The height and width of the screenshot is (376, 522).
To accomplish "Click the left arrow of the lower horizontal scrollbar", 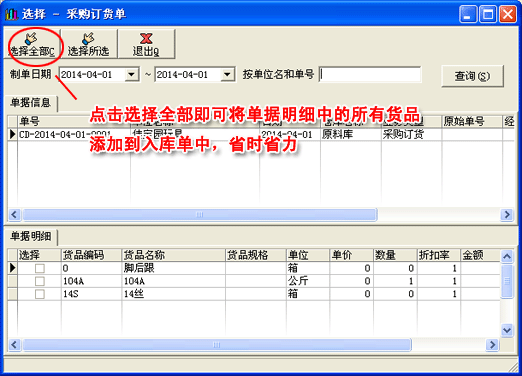I will pos(14,344).
